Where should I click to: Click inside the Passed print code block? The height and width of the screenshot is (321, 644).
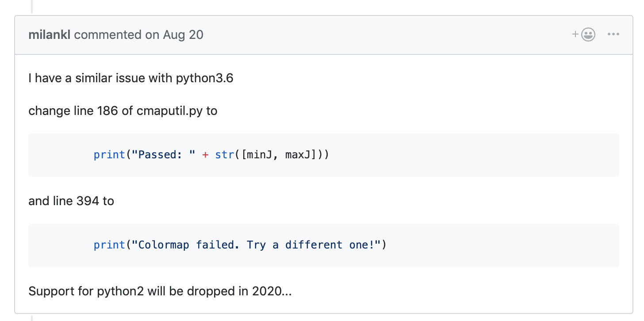tap(324, 155)
